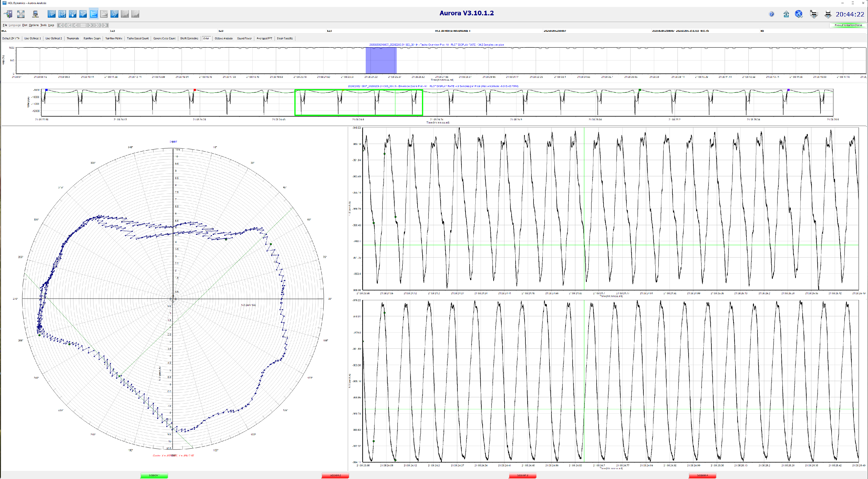868x479 pixels.
Task: Select the Rainflow Matrix tab
Action: tap(113, 38)
